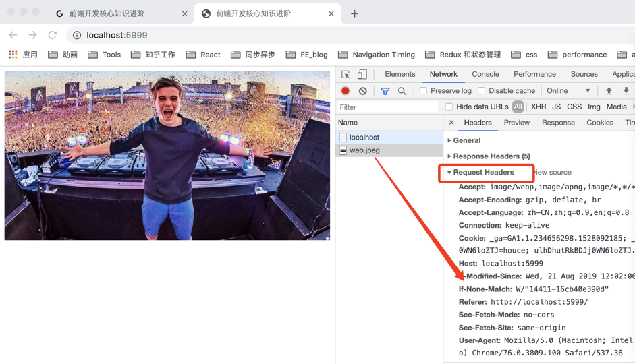Screen dimensions: 635x364
Task: Import HAR file with upload arrow
Action: (x=609, y=90)
